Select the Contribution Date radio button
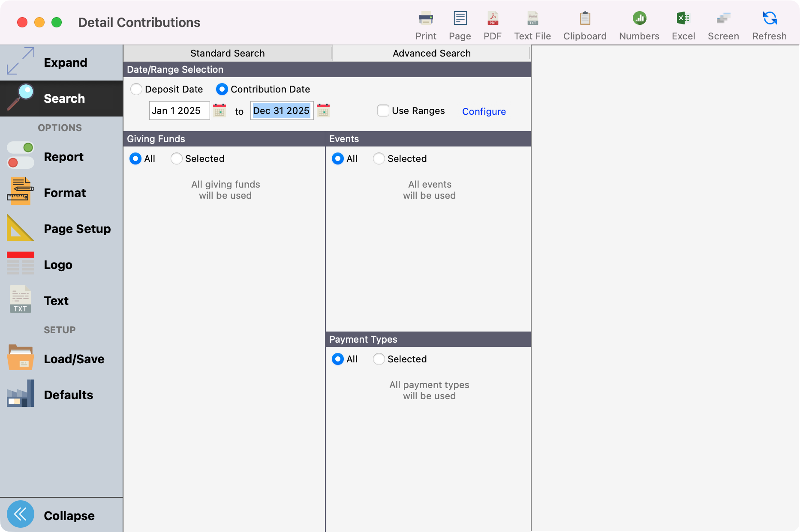Viewport: 800px width, 532px height. tap(222, 89)
